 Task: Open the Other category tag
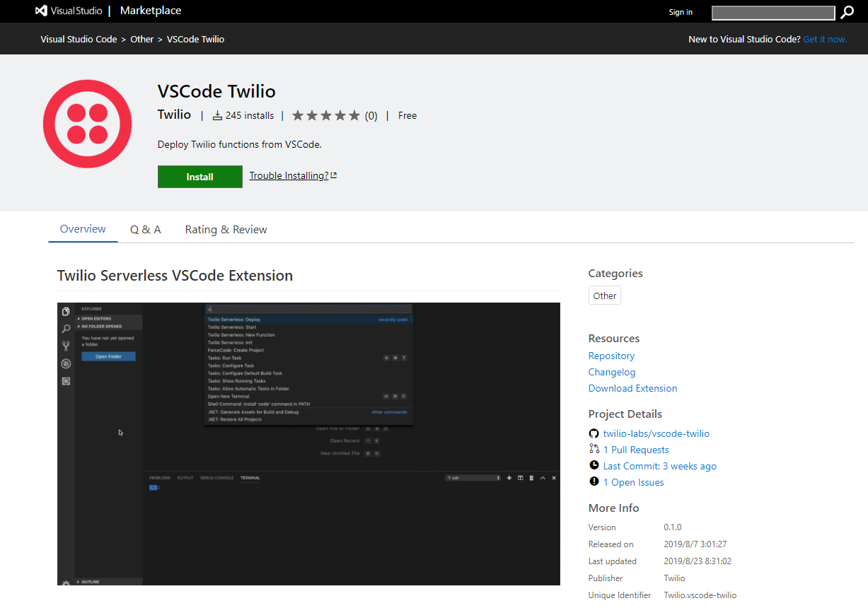click(604, 296)
